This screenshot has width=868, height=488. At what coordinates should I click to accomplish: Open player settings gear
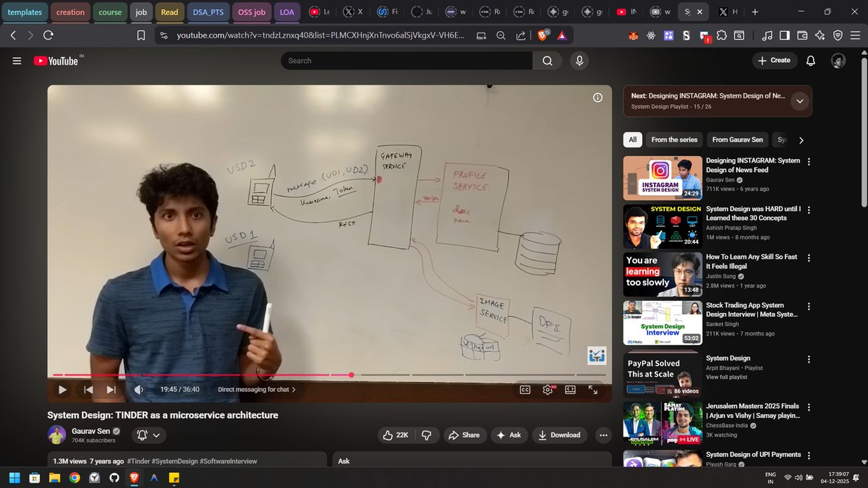548,390
